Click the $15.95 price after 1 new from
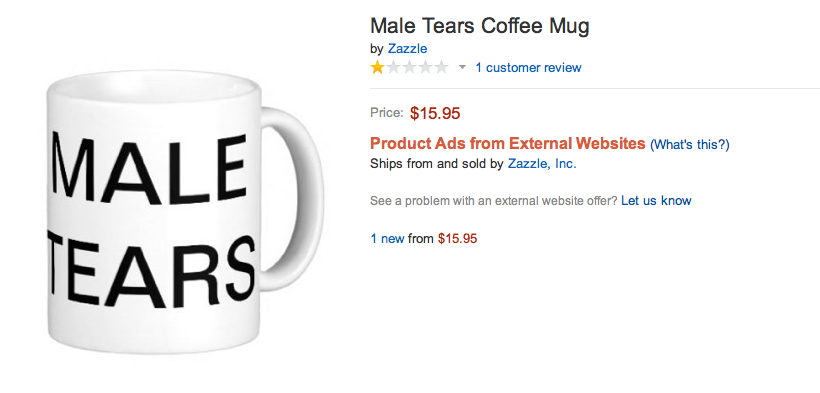The height and width of the screenshot is (393, 820). [458, 239]
